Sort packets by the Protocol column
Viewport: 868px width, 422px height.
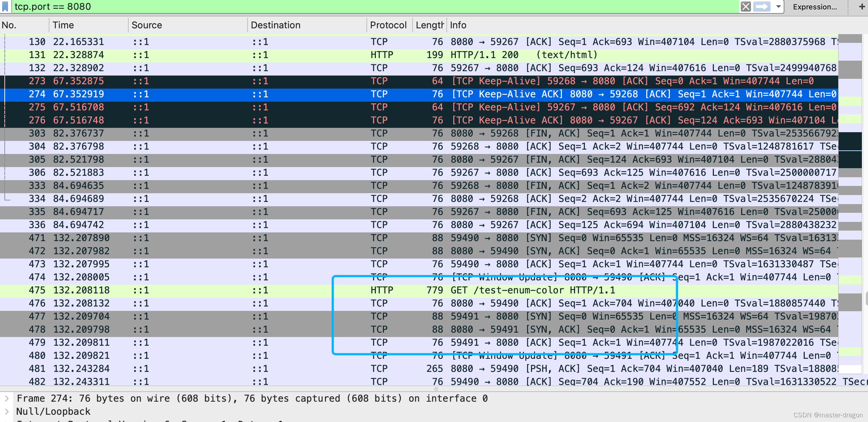[389, 25]
